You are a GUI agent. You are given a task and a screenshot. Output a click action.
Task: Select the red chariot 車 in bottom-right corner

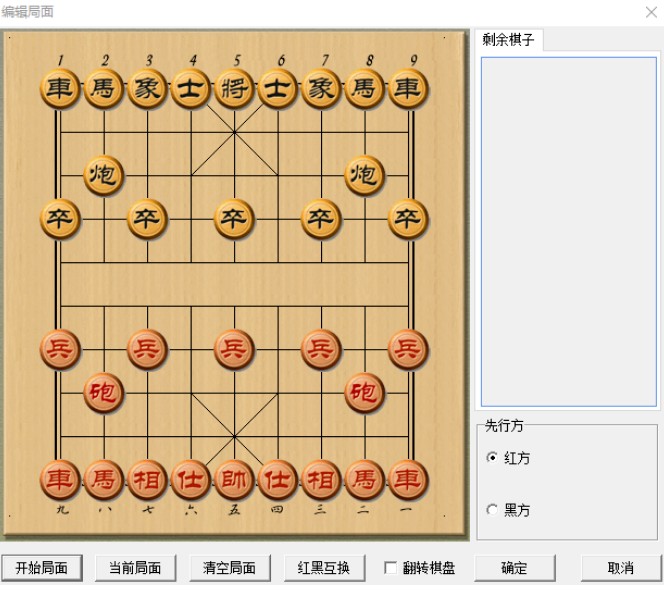[407, 480]
